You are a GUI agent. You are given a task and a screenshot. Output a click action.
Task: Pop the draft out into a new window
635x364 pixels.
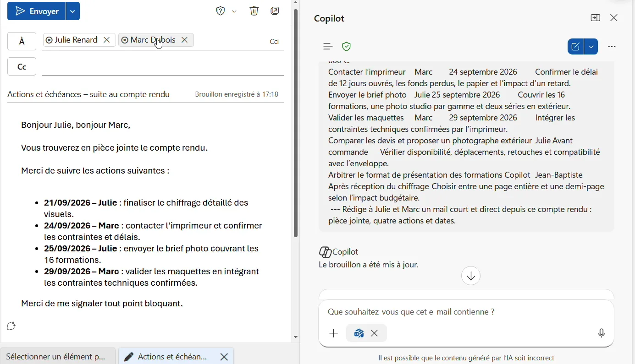275,11
